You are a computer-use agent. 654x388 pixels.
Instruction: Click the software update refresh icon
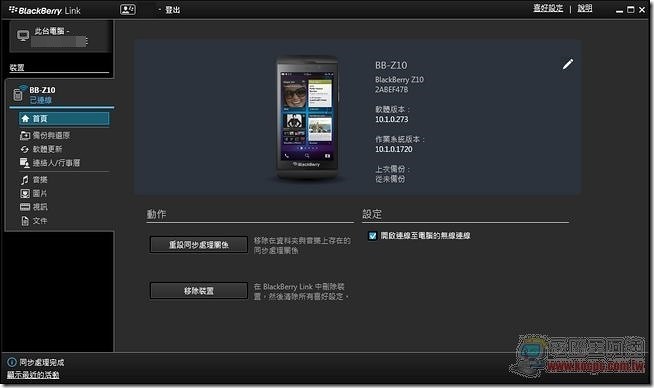pos(25,149)
